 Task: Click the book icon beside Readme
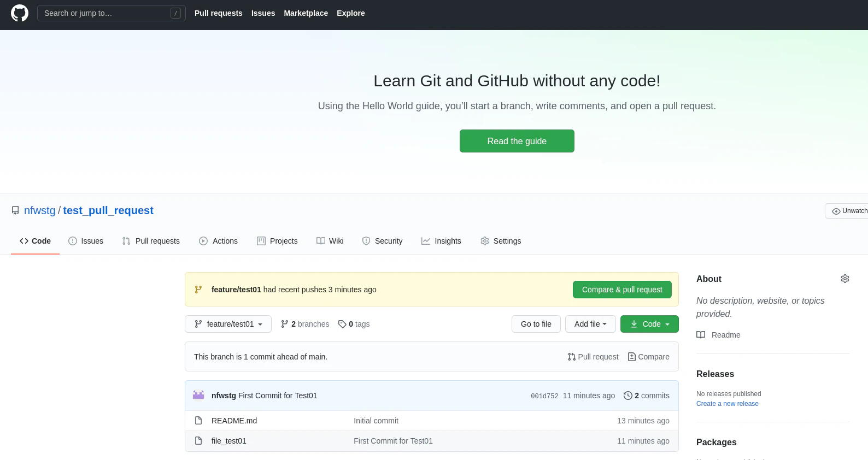click(701, 335)
